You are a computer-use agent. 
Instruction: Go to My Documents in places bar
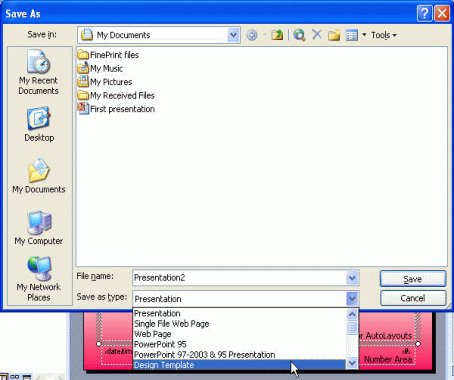click(x=39, y=176)
